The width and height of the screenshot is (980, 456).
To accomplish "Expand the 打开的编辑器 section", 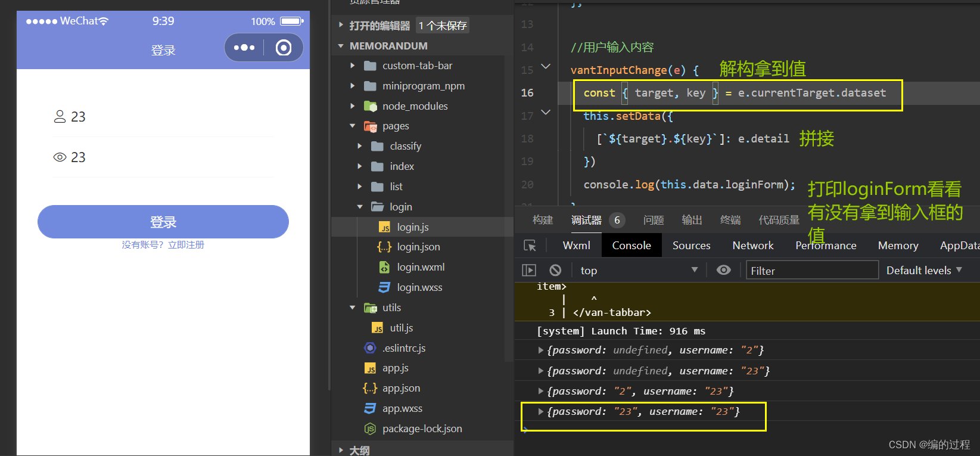I will click(x=341, y=26).
